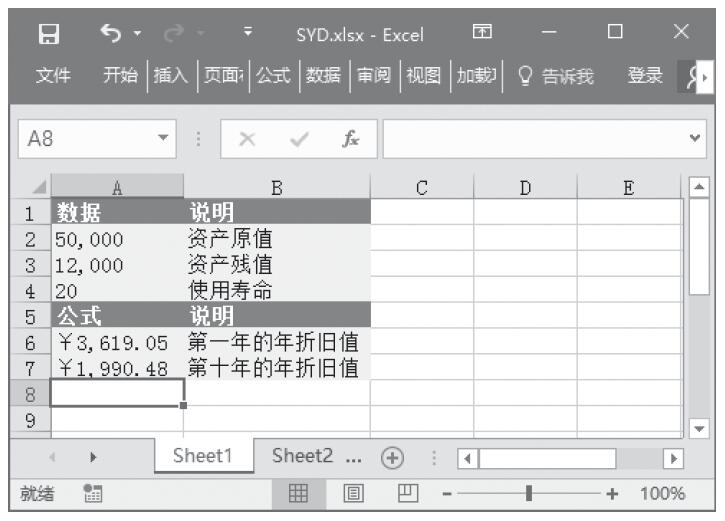
Task: Open the Name Box dropdown arrow
Action: [x=163, y=140]
